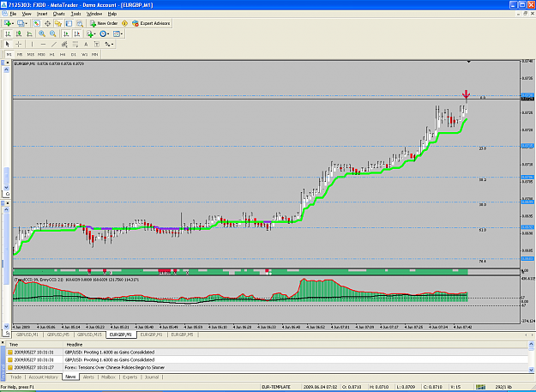This screenshot has width=536, height=392.
Task: Open the File menu
Action: point(13,14)
